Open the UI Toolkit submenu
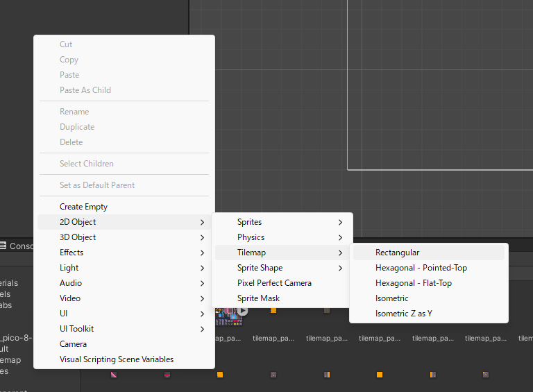 (x=124, y=329)
